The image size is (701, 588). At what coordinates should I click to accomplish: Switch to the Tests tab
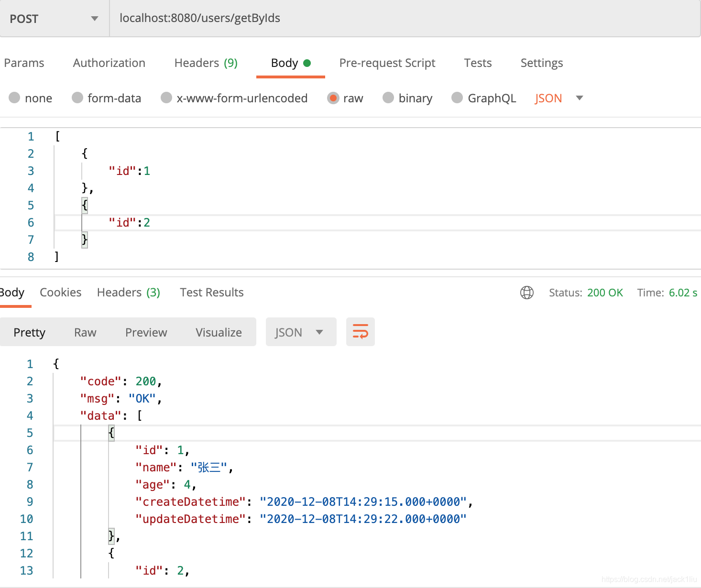click(478, 63)
